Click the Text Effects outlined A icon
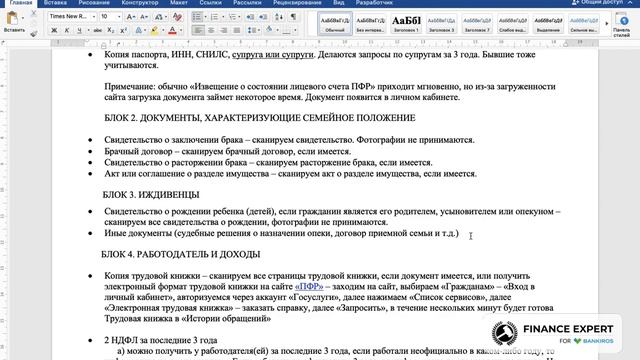The width and height of the screenshot is (640, 360). pos(139,30)
